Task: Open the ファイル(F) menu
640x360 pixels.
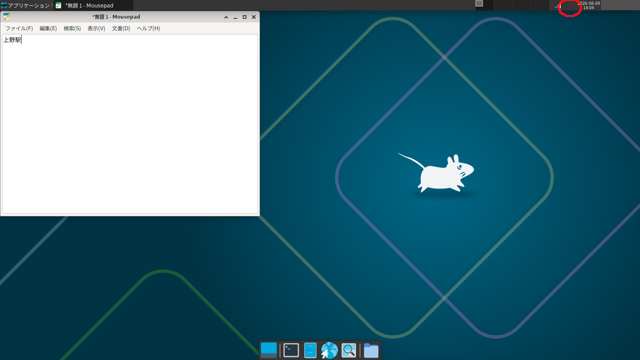Action: coord(19,29)
